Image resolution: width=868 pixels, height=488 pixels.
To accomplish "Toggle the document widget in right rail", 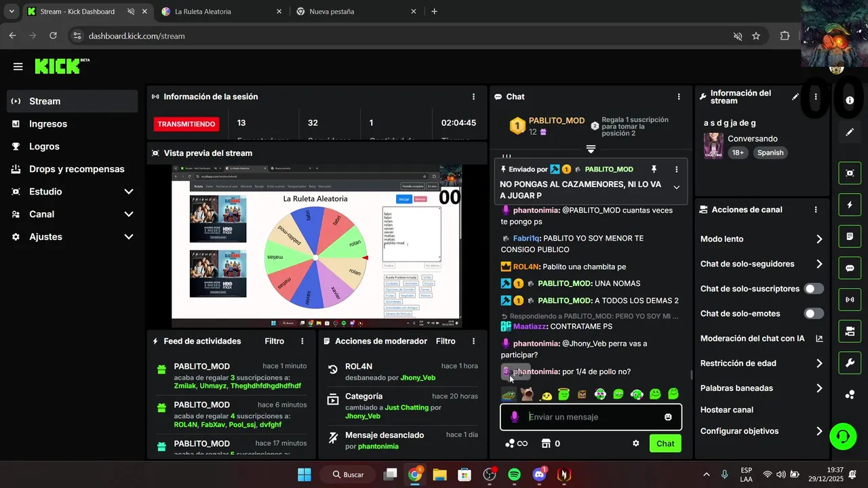I will (850, 237).
